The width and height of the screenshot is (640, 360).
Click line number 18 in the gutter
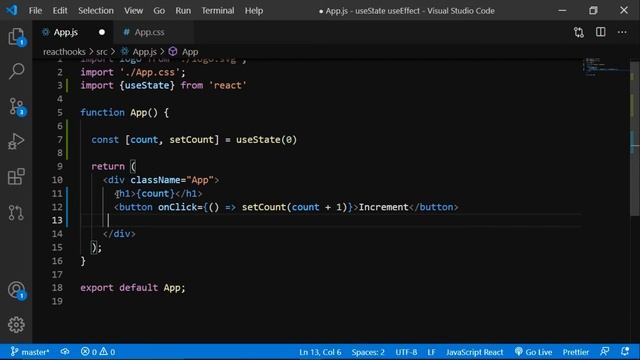click(57, 288)
